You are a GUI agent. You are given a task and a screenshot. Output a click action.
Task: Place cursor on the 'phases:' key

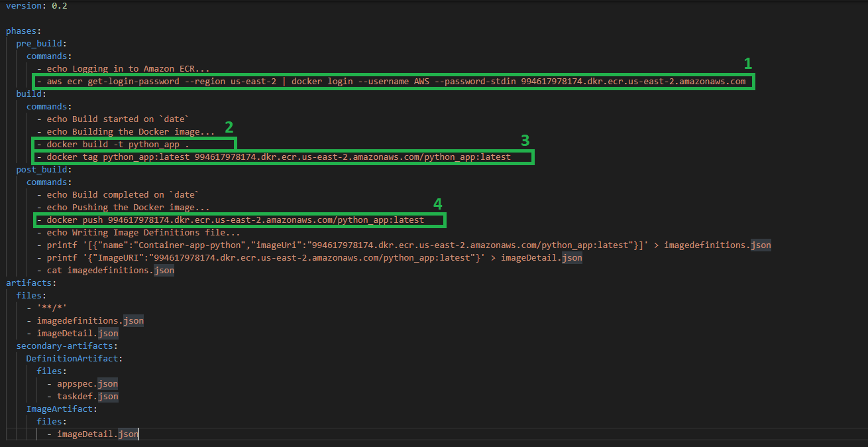(x=24, y=31)
